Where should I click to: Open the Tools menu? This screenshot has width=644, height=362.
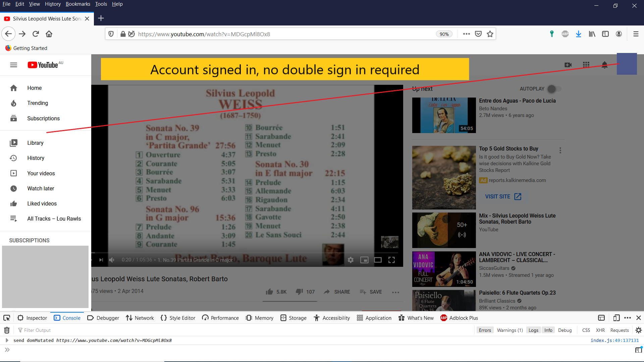[x=101, y=4]
